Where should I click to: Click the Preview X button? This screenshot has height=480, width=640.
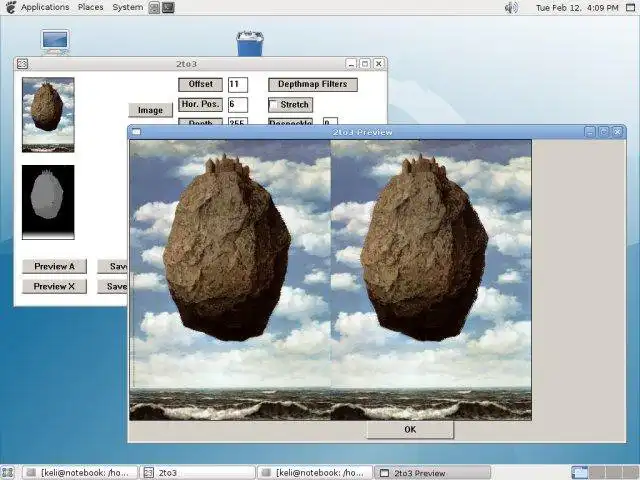click(x=54, y=286)
